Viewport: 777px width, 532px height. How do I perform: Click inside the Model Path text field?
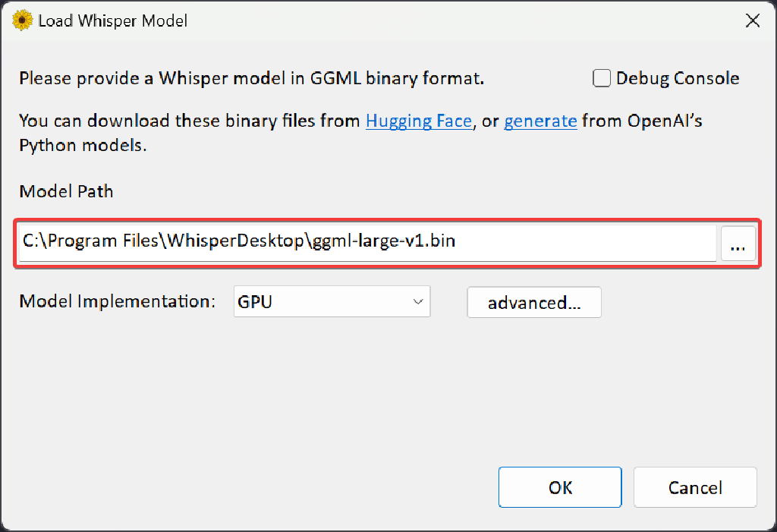(x=367, y=242)
